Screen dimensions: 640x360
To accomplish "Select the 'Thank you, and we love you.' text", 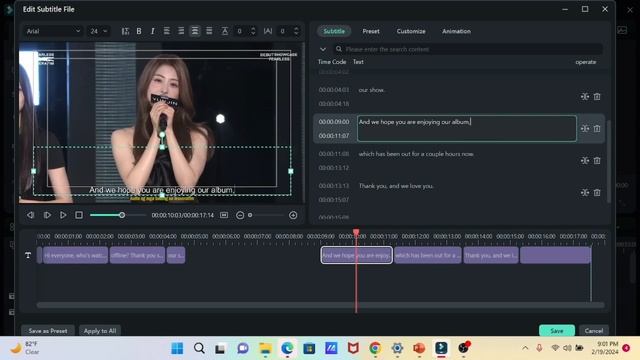I will pyautogui.click(x=396, y=186).
